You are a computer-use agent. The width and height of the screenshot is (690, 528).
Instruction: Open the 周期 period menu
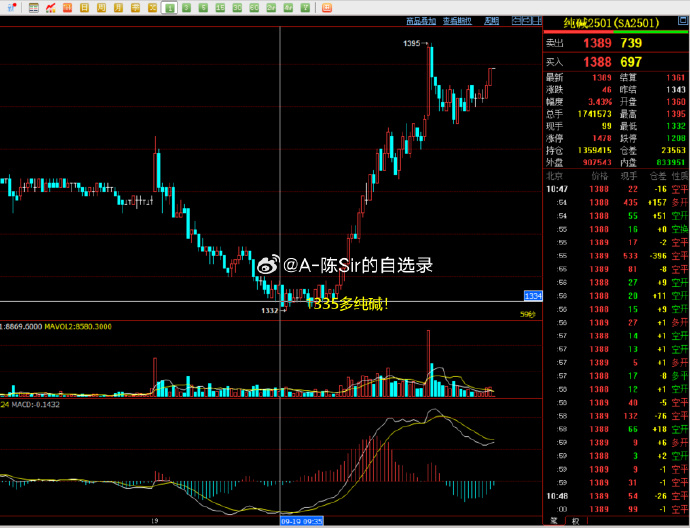(491, 20)
